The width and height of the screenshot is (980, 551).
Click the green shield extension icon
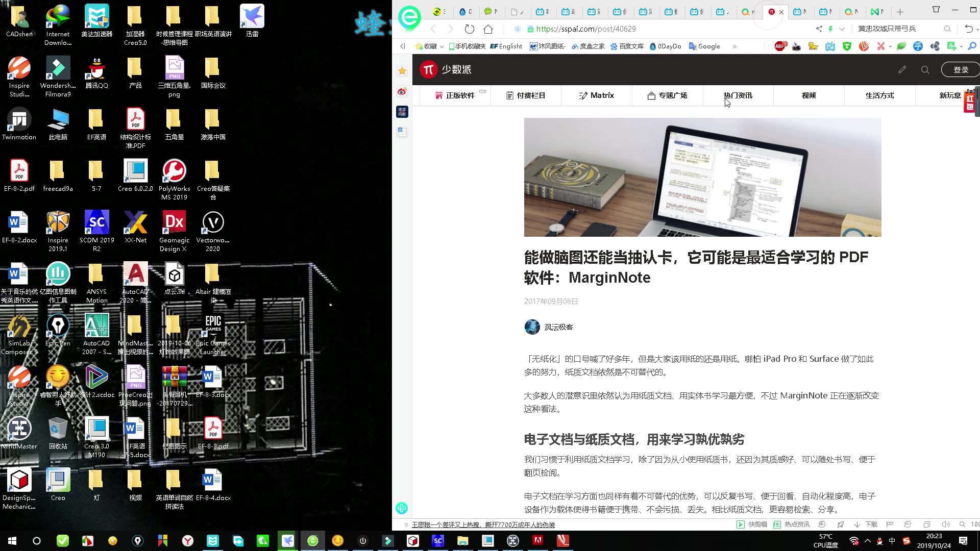point(847,46)
